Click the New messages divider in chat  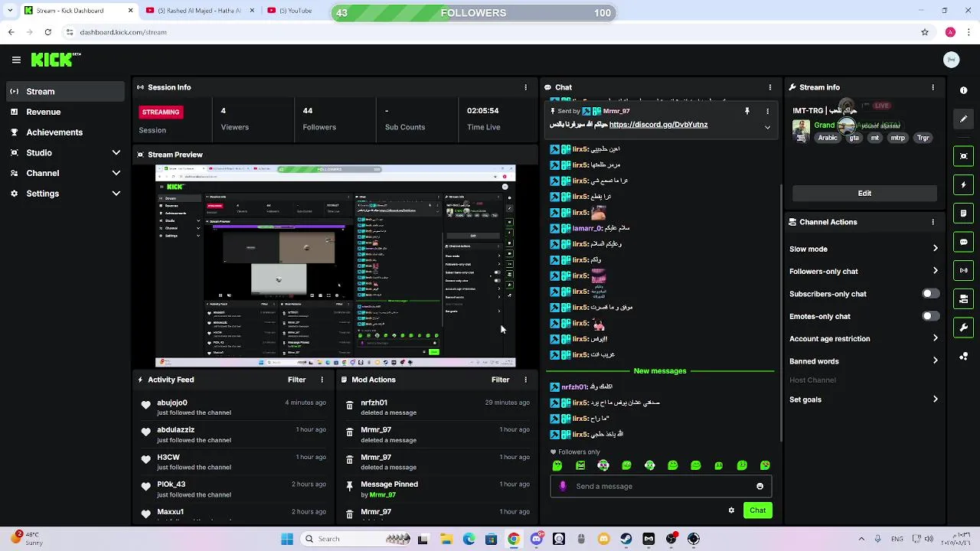pyautogui.click(x=660, y=371)
